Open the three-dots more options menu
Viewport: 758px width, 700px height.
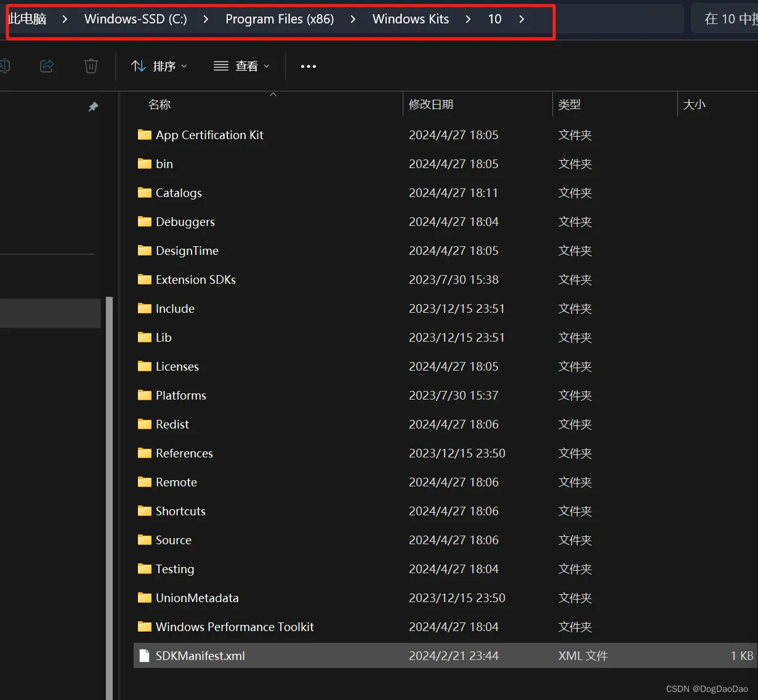308,66
